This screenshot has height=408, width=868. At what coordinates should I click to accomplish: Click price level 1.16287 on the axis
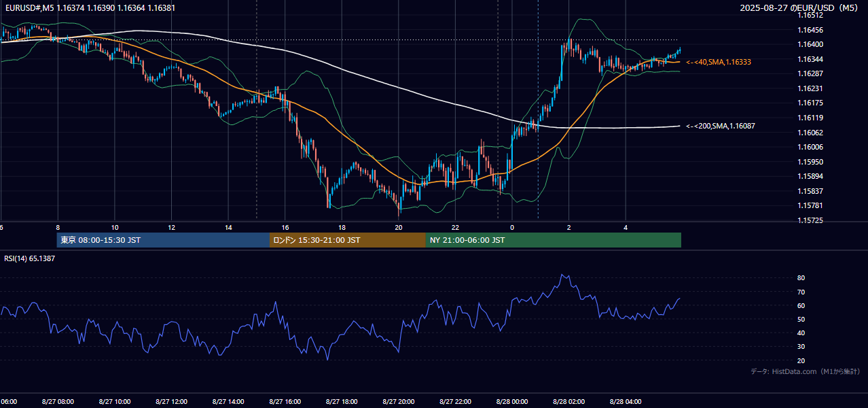pos(812,73)
